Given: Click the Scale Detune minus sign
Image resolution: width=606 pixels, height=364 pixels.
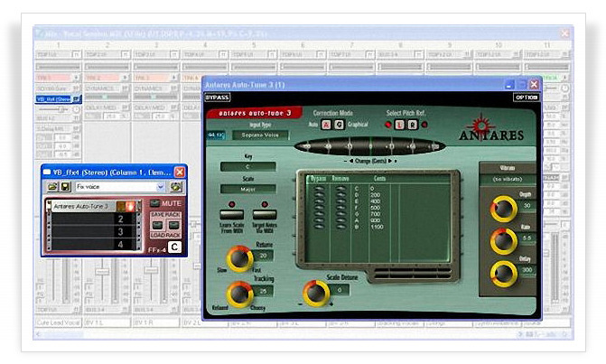Looking at the screenshot, I should pyautogui.click(x=301, y=304).
